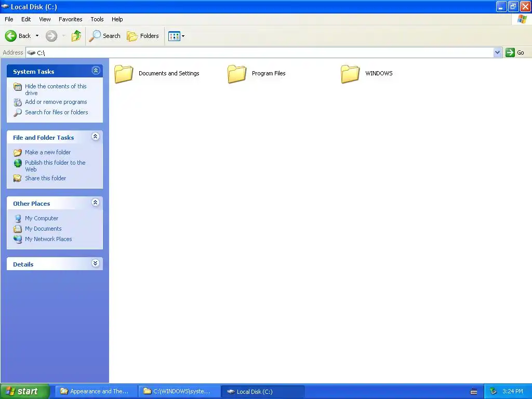Open the Help menu
The width and height of the screenshot is (532, 399).
click(x=117, y=19)
